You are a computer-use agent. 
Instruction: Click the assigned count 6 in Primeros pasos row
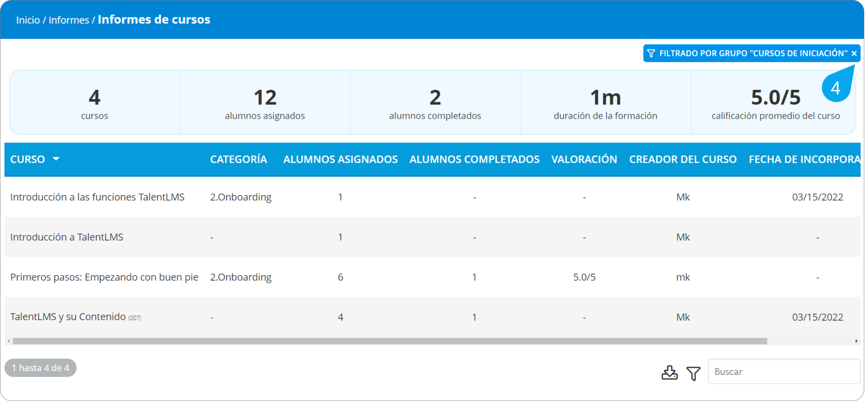(340, 277)
